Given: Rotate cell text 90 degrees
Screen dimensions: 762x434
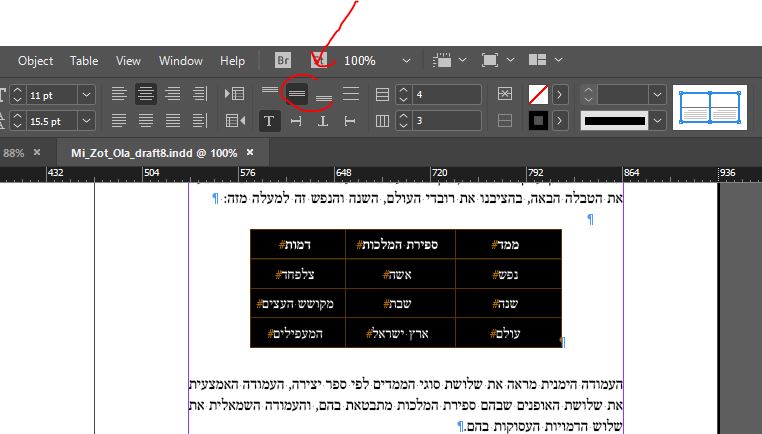Looking at the screenshot, I should click(x=296, y=121).
